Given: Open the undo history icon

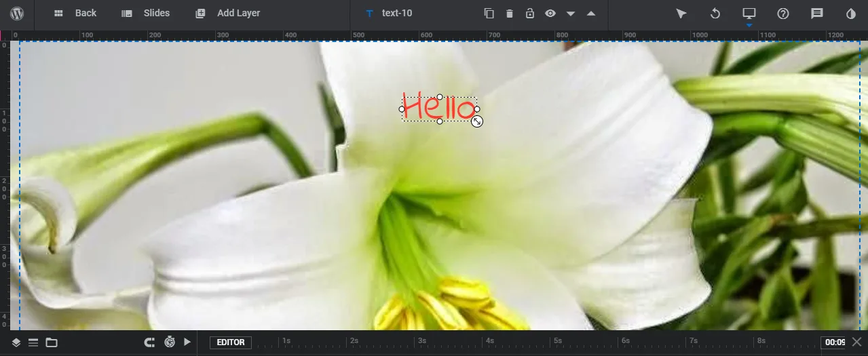Looking at the screenshot, I should coord(715,14).
